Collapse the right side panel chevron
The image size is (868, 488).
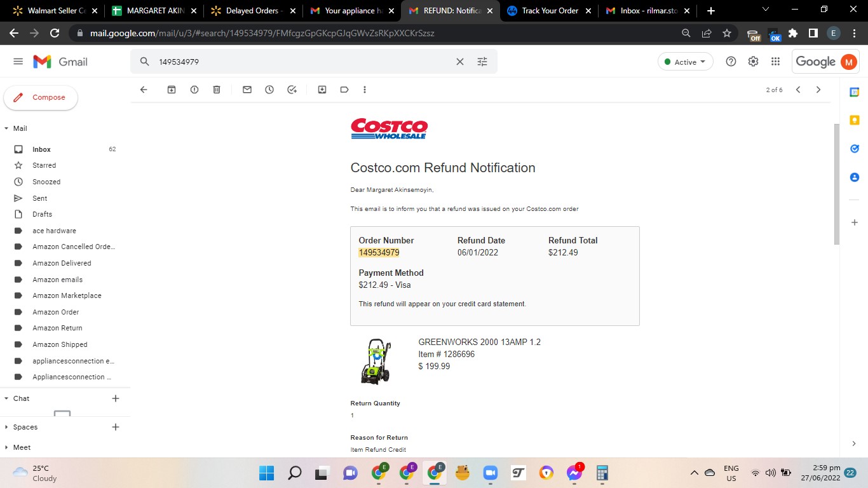pos(854,444)
